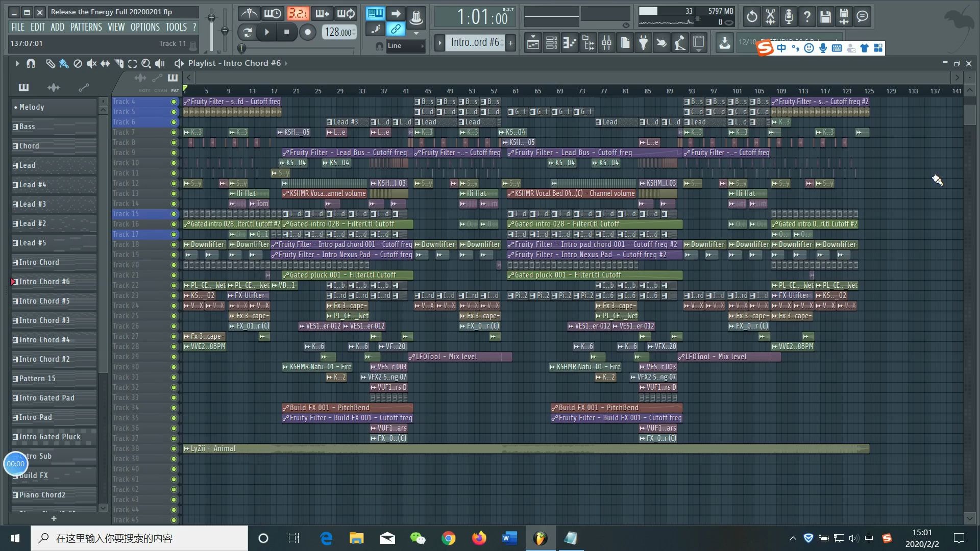This screenshot has width=980, height=551.
Task: Select the Mute tool in playlist
Action: [x=91, y=63]
